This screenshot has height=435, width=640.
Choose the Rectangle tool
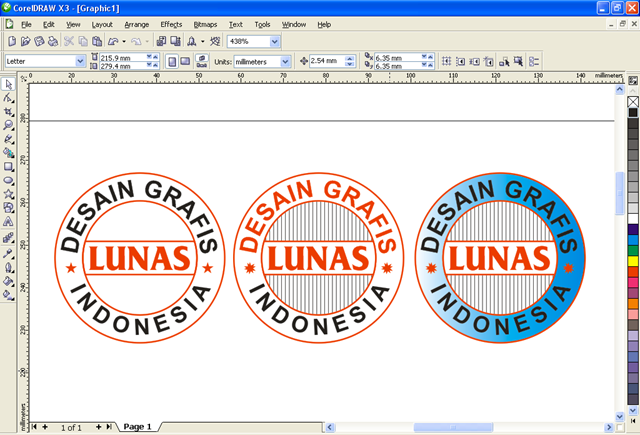[8, 168]
